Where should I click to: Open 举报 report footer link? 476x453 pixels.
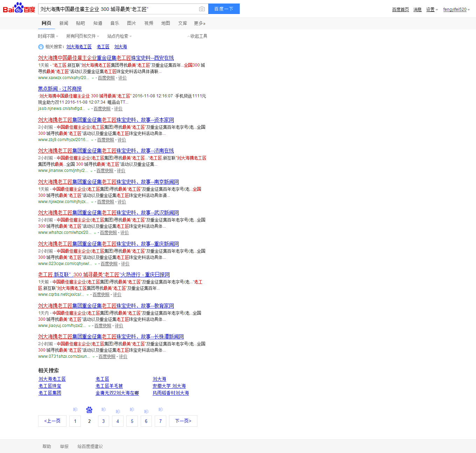pos(64,447)
